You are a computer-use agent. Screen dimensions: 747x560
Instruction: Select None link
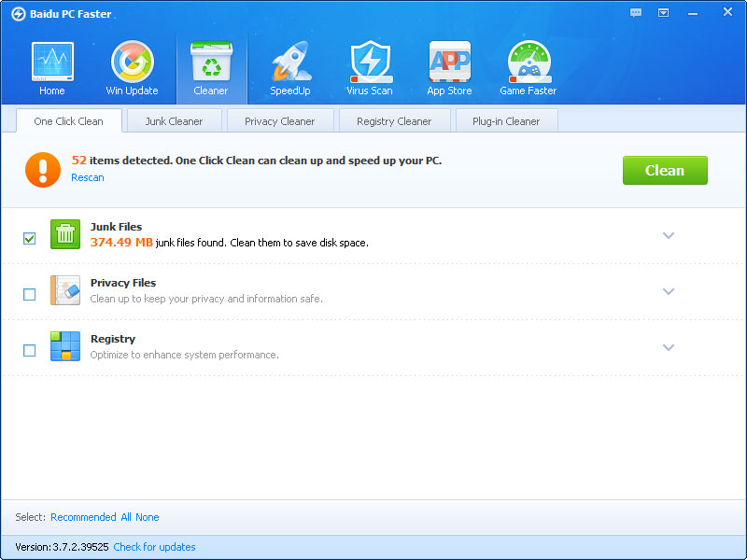pos(148,517)
